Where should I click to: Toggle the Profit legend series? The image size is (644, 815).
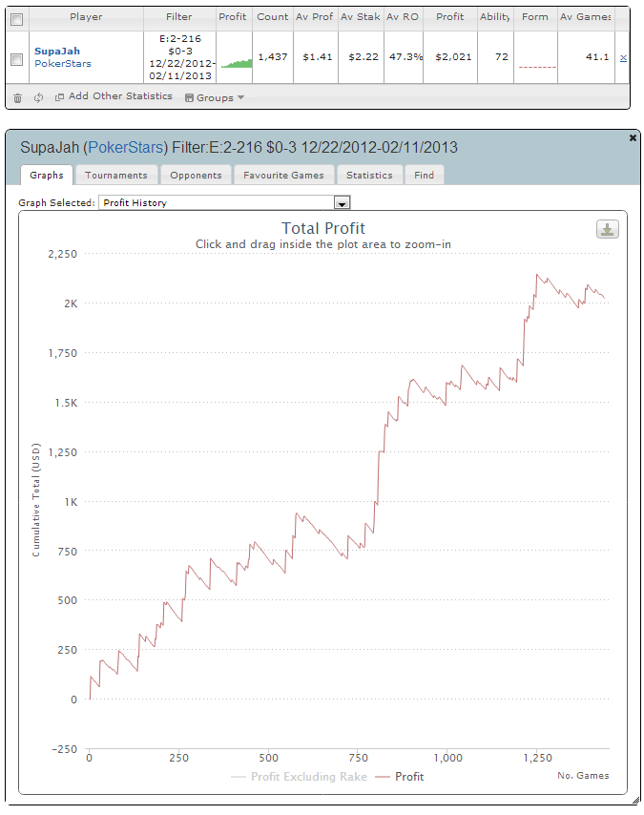point(400,777)
